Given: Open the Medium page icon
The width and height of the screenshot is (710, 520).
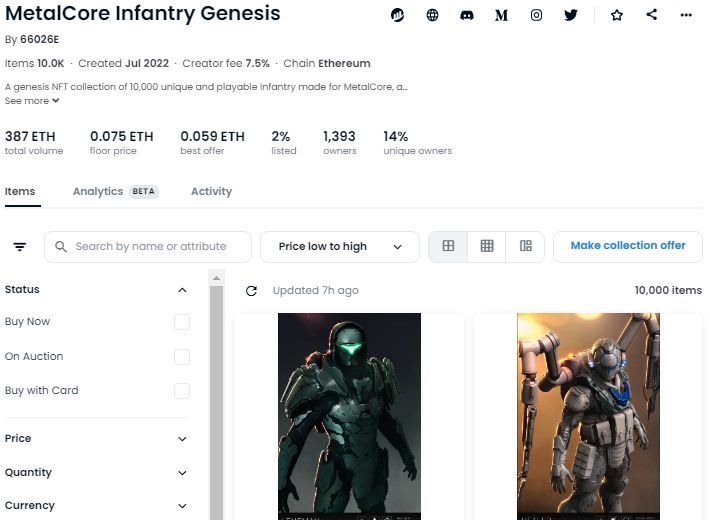Looking at the screenshot, I should (501, 15).
